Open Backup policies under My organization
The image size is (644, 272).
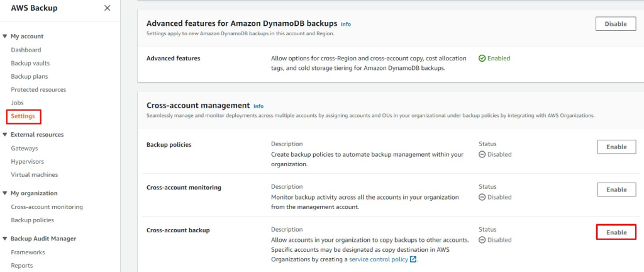[33, 220]
